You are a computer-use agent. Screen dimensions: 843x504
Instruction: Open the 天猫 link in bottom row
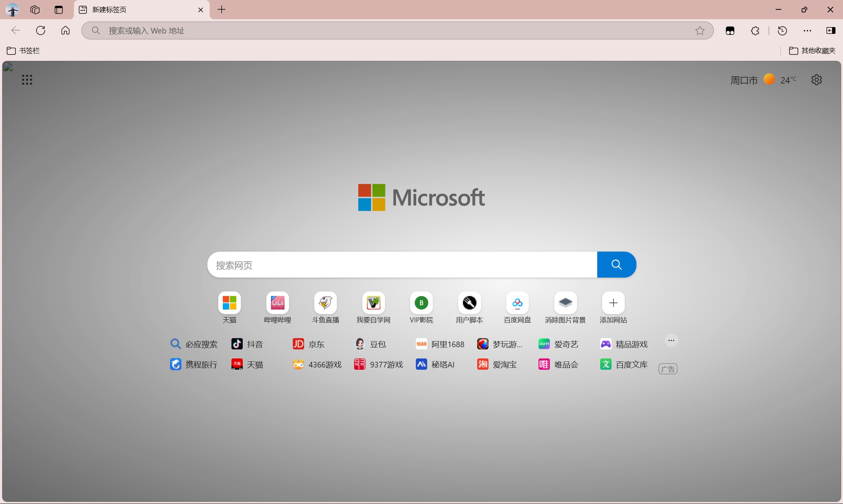tap(247, 364)
